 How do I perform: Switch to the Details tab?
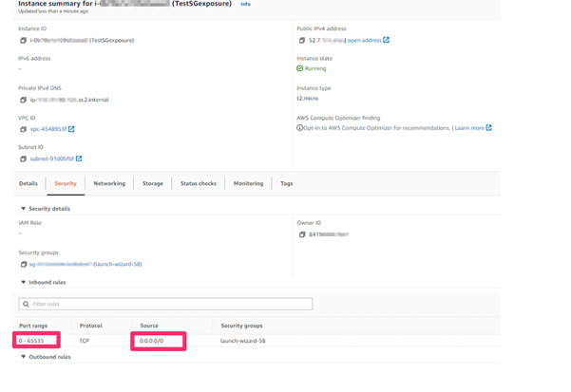[x=29, y=183]
